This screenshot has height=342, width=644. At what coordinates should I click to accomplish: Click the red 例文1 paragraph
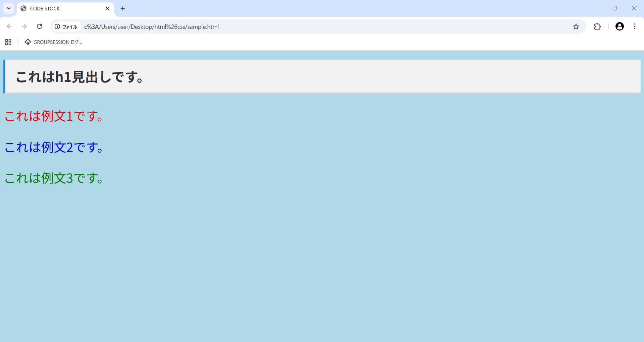click(54, 116)
